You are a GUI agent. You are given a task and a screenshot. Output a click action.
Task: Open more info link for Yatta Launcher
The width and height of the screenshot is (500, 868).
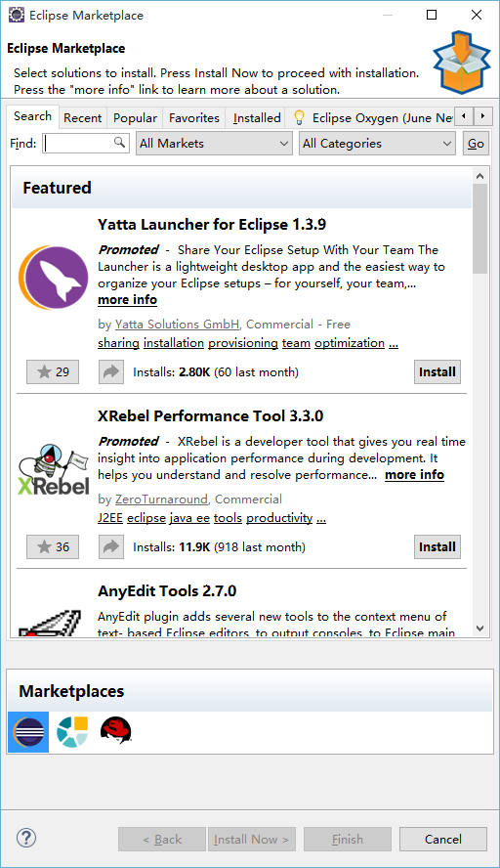[x=127, y=299]
